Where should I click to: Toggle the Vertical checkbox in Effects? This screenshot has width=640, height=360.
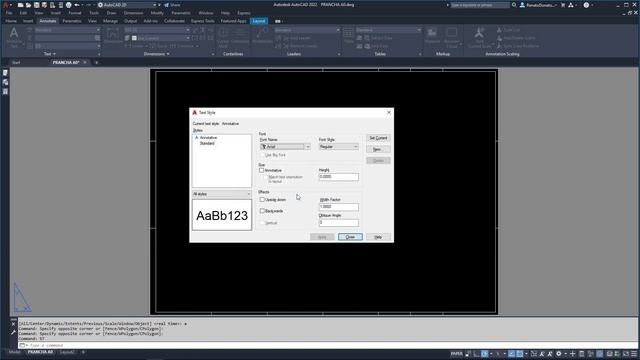click(x=262, y=223)
